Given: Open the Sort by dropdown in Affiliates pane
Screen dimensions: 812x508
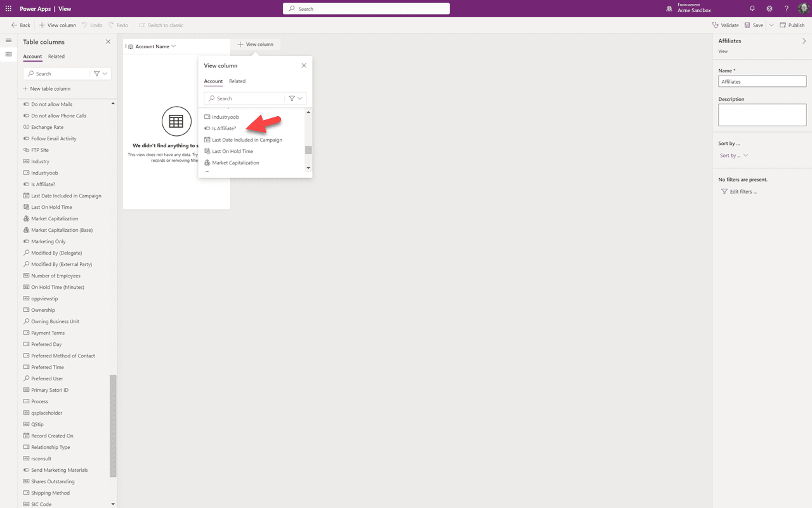Looking at the screenshot, I should (734, 155).
